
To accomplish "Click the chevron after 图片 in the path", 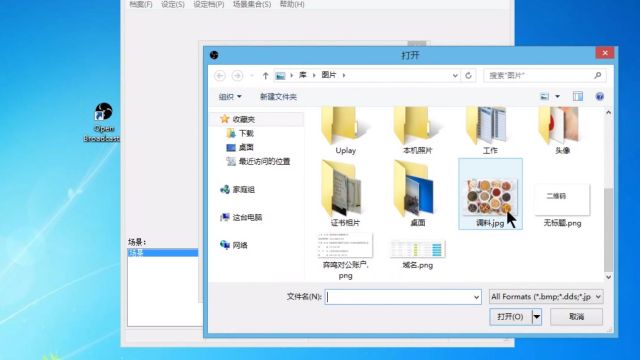I will 344,75.
